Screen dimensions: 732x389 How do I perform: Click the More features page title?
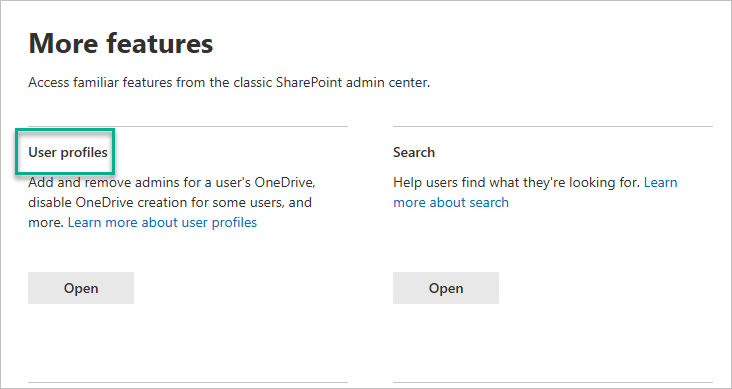(x=121, y=43)
